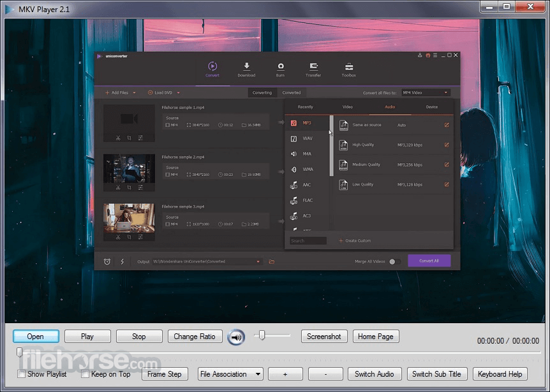550x392 pixels.
Task: Click the effects settings icon for sample 3
Action: (140, 237)
